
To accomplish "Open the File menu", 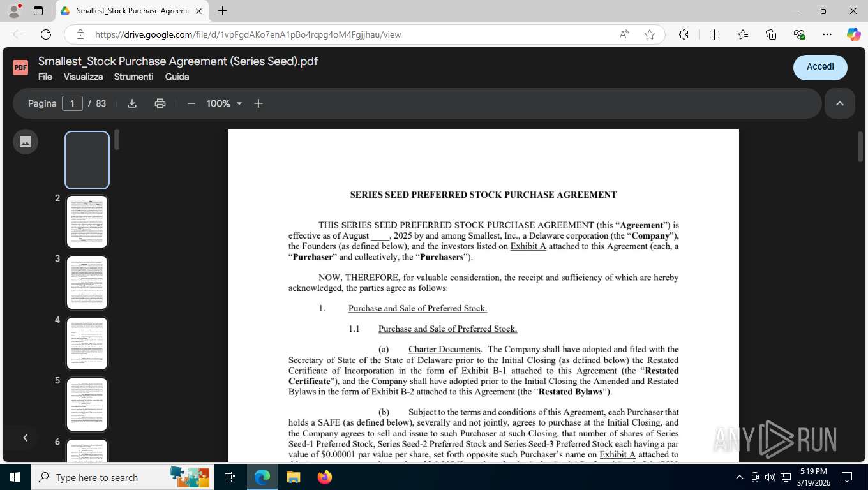I will pos(45,77).
